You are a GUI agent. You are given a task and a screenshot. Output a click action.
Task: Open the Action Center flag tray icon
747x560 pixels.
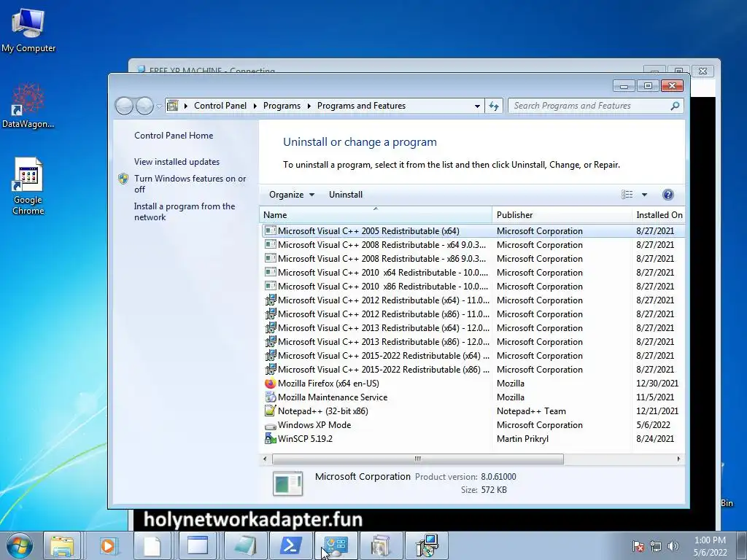[638, 546]
